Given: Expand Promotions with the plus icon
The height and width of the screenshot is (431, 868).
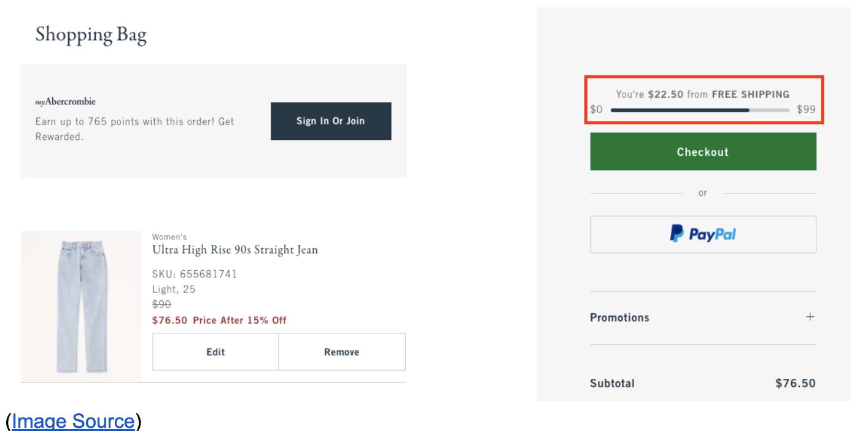Looking at the screenshot, I should click(810, 317).
